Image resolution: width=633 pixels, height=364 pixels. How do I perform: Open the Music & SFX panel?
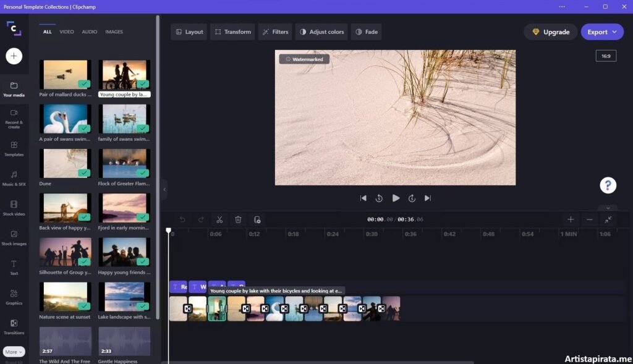pos(14,179)
